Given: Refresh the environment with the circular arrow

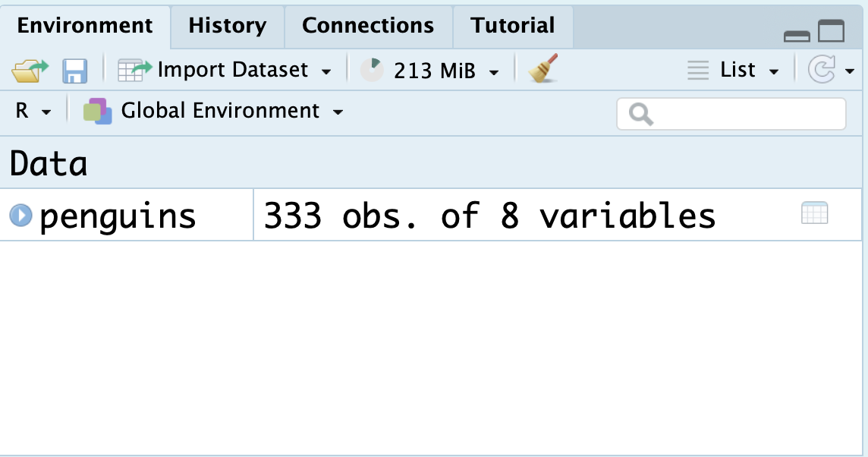Looking at the screenshot, I should (x=822, y=70).
